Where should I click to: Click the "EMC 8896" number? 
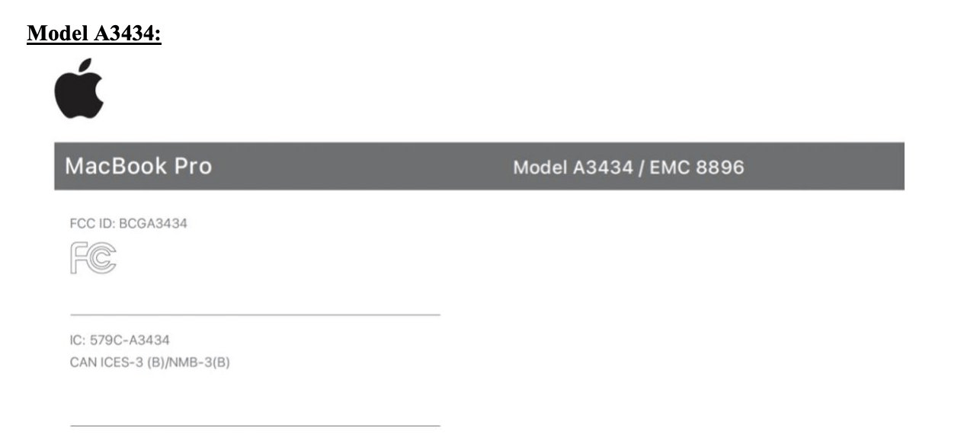[x=697, y=168]
